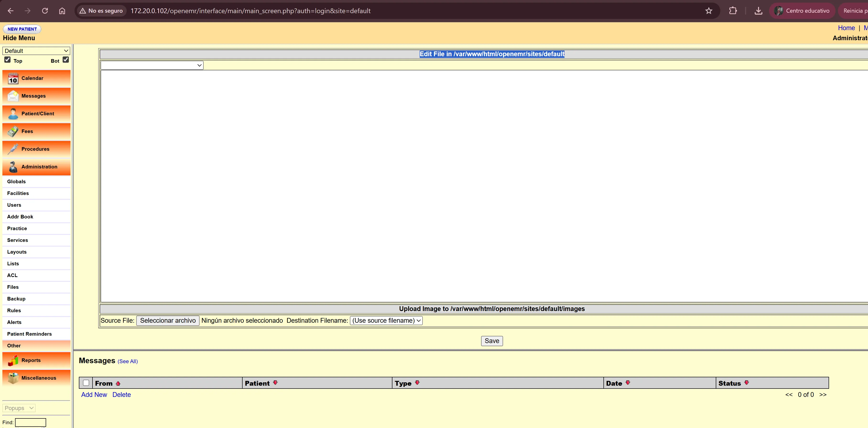The width and height of the screenshot is (868, 428).
Task: Open Destination Filename dropdown
Action: [386, 320]
